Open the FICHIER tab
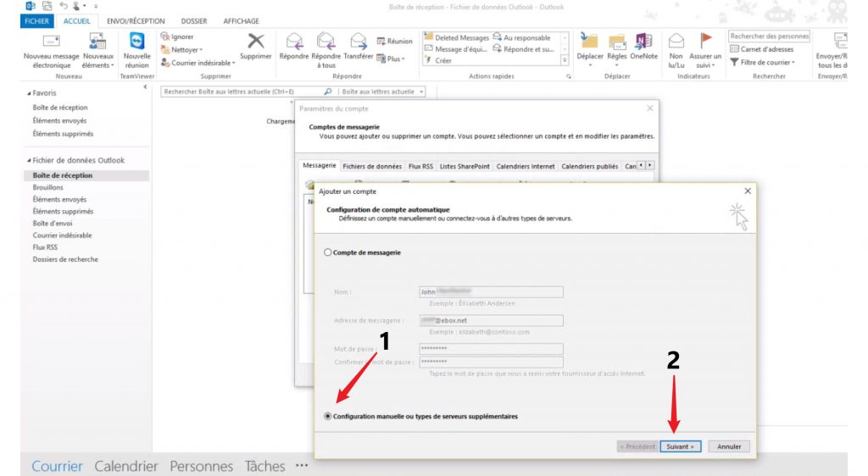This screenshot has width=868, height=476. point(36,21)
